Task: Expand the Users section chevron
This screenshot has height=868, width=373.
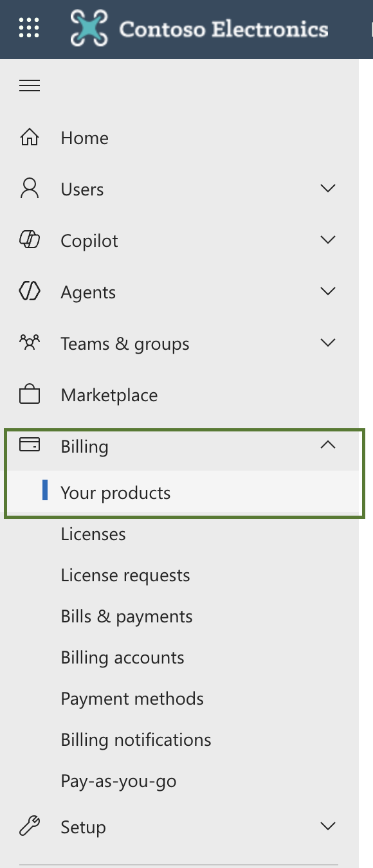Action: click(x=328, y=188)
